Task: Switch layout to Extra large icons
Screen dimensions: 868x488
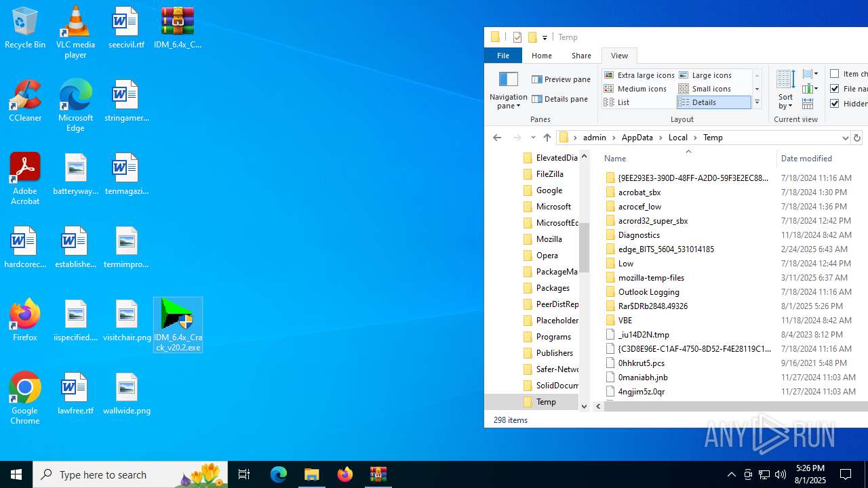Action: point(639,75)
